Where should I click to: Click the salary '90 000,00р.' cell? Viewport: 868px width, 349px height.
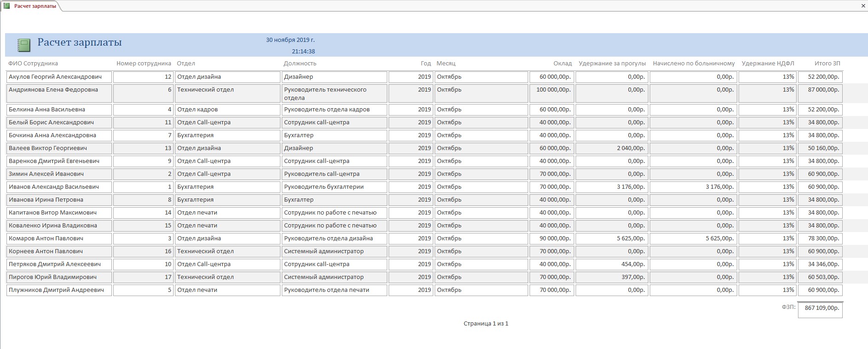coord(552,238)
